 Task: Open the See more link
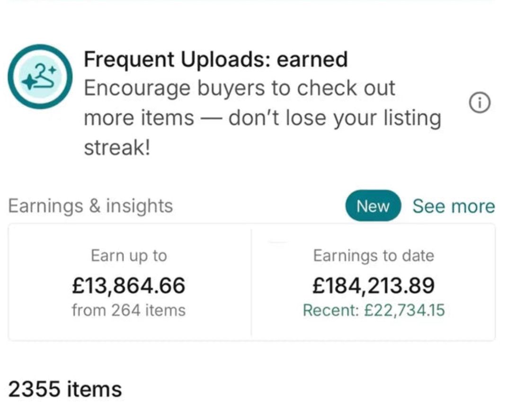(454, 206)
